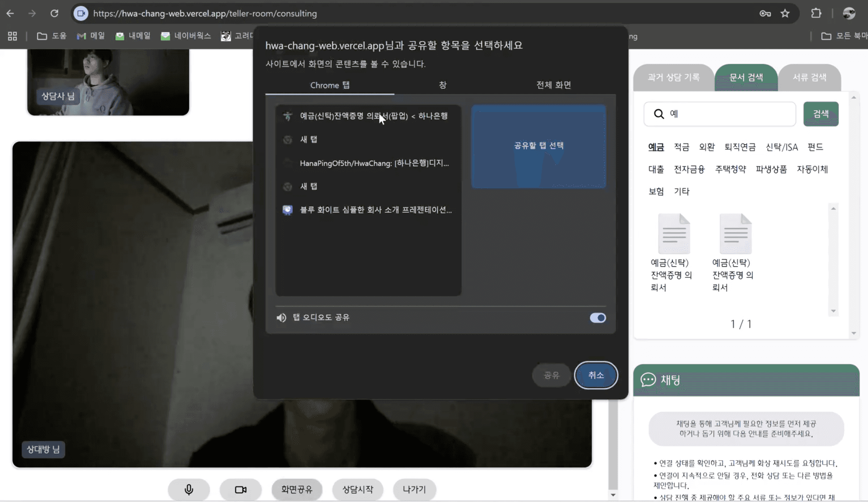The height and width of the screenshot is (502, 868).
Task: Click the 취소 button in the share dialog
Action: [595, 375]
